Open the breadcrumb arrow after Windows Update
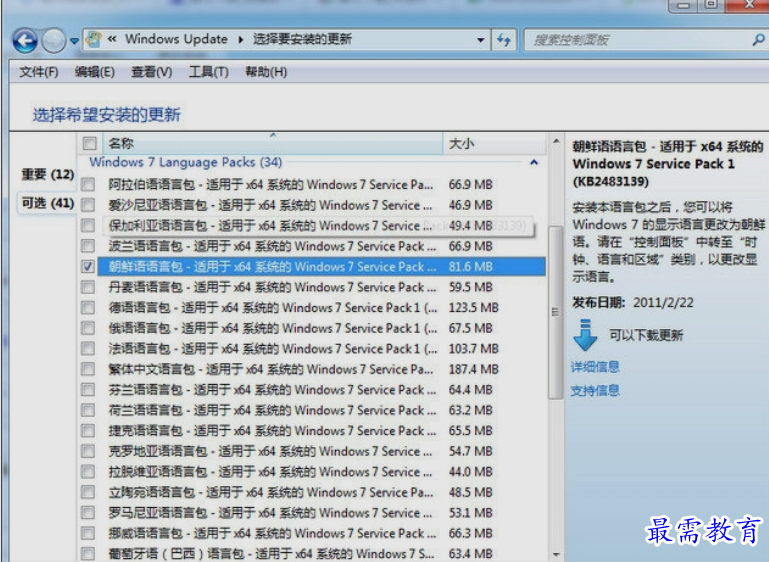 click(x=240, y=40)
